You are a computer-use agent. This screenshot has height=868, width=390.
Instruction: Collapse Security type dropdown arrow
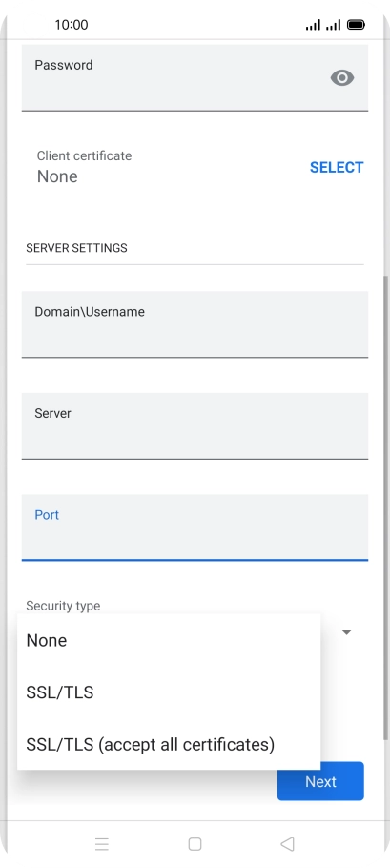click(x=347, y=632)
